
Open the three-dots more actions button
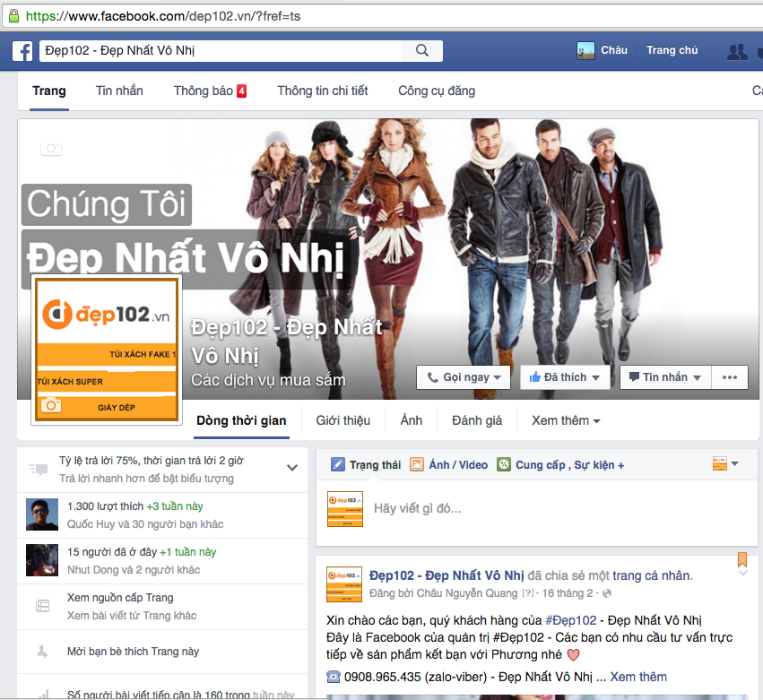[730, 377]
